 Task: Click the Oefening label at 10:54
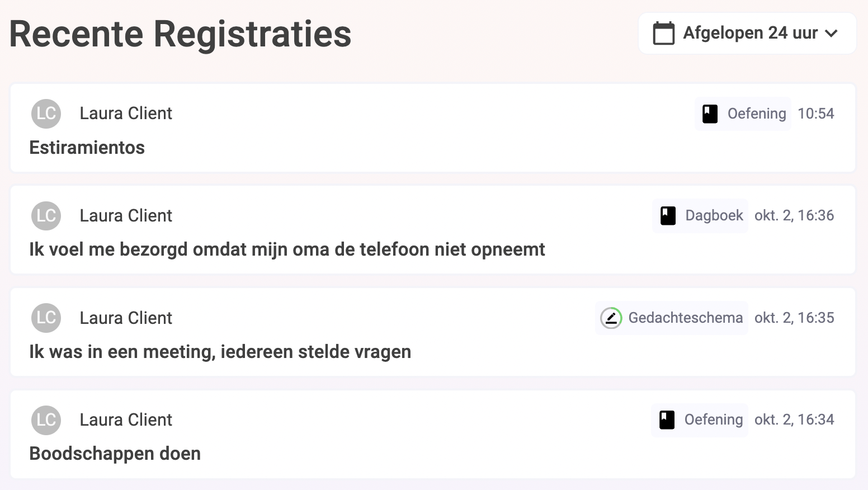[x=757, y=114]
